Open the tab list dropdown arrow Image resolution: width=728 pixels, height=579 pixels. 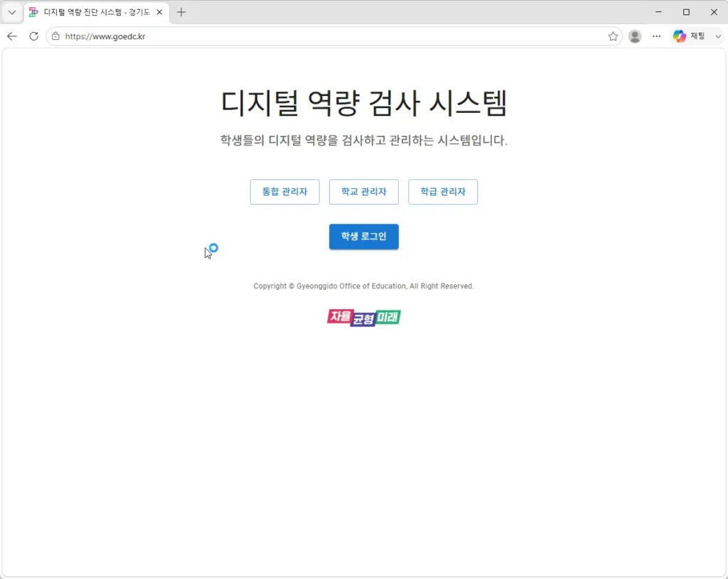pos(12,12)
